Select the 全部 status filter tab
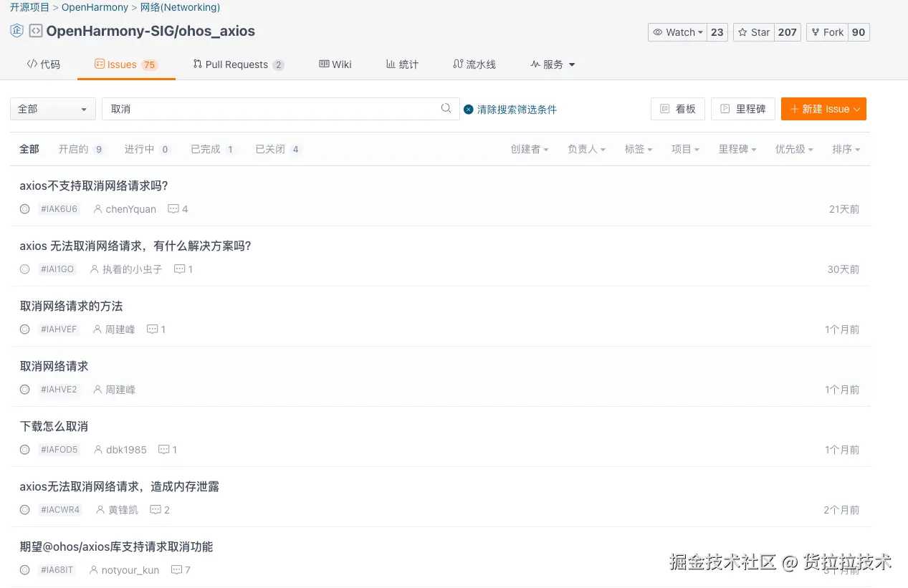The height and width of the screenshot is (588, 908). pyautogui.click(x=29, y=149)
